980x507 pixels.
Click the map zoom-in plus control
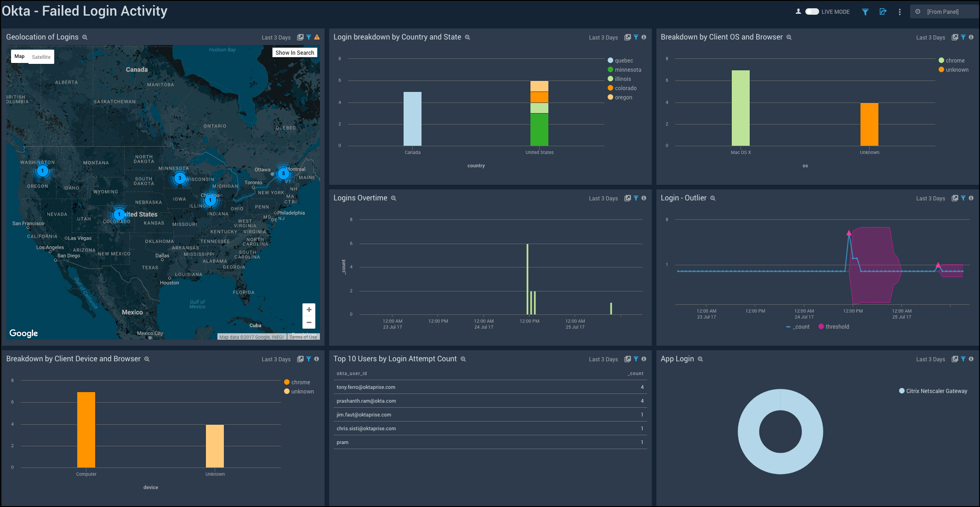(309, 309)
